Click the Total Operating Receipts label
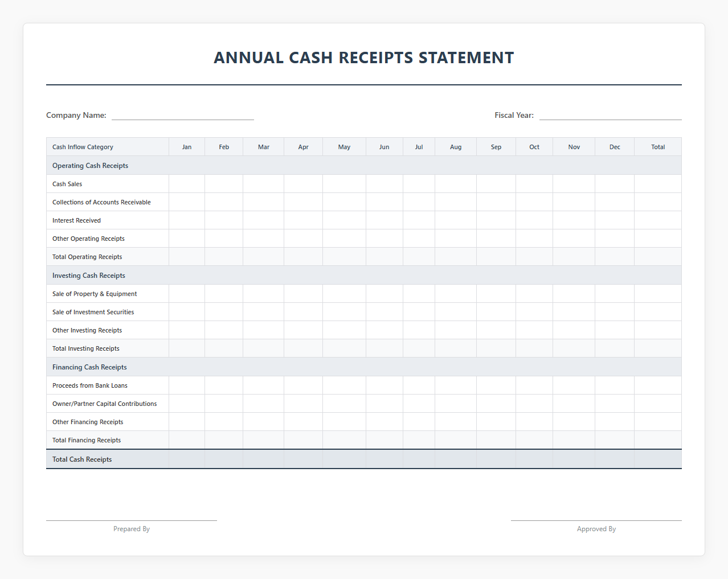 pyautogui.click(x=87, y=257)
